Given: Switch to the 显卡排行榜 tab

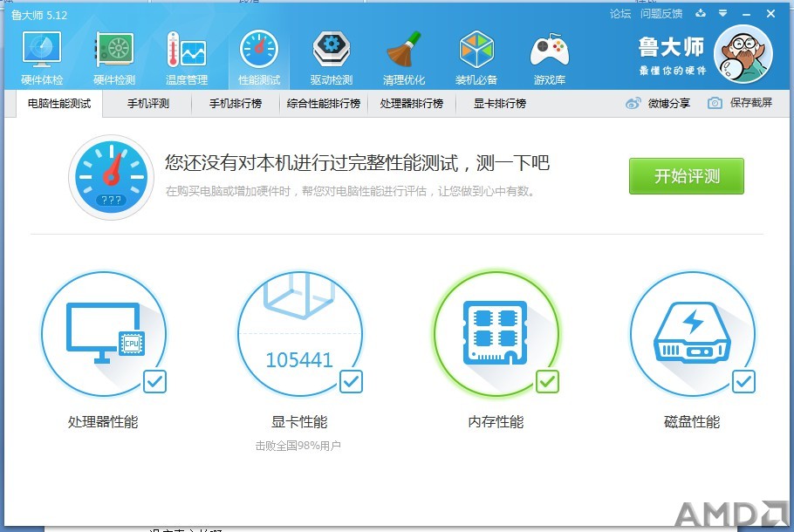Looking at the screenshot, I should click(500, 104).
